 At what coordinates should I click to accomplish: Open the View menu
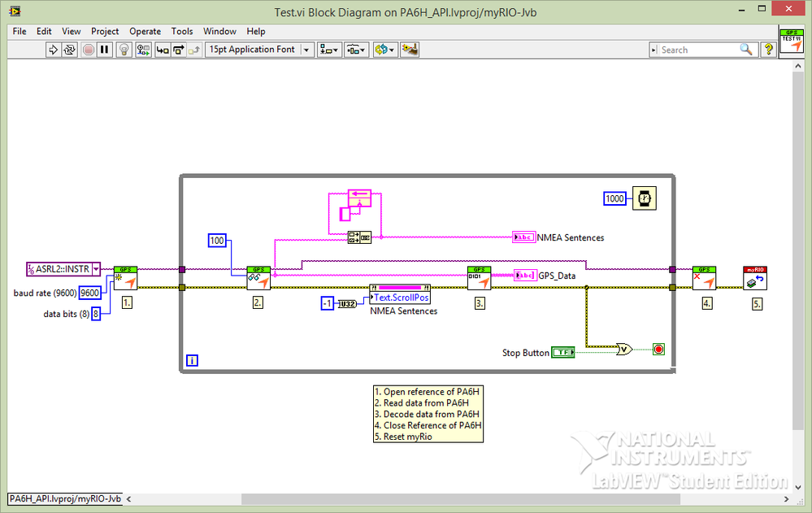pyautogui.click(x=72, y=32)
